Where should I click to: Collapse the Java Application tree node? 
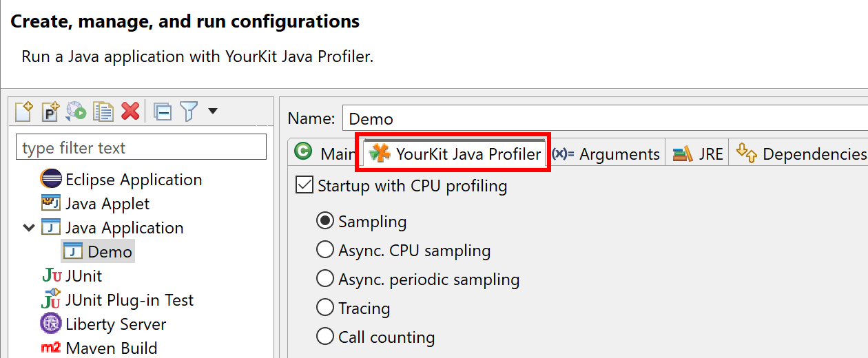tap(29, 228)
